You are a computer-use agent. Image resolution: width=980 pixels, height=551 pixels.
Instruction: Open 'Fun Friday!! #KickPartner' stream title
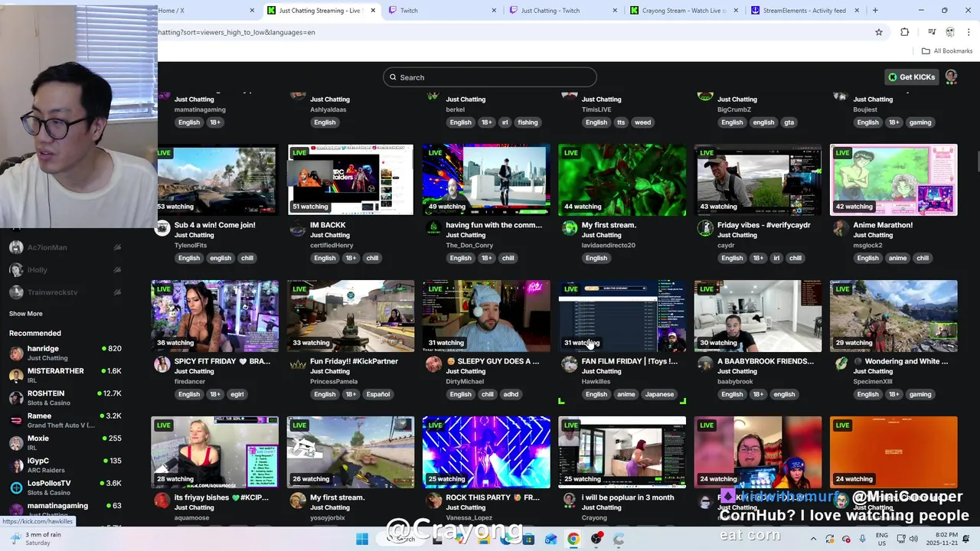354,361
